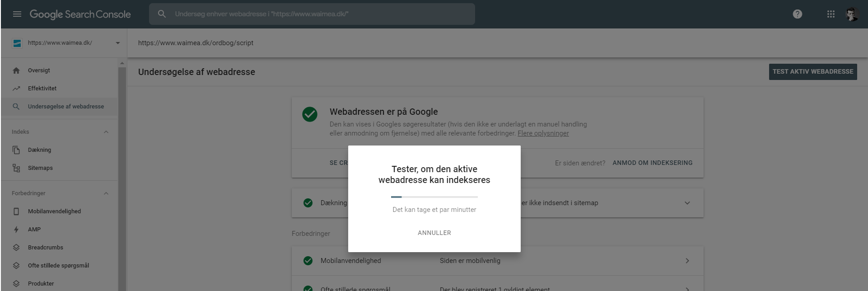The width and height of the screenshot is (868, 291).
Task: Open the Mobilanvendelighed result row arrow
Action: click(x=687, y=261)
